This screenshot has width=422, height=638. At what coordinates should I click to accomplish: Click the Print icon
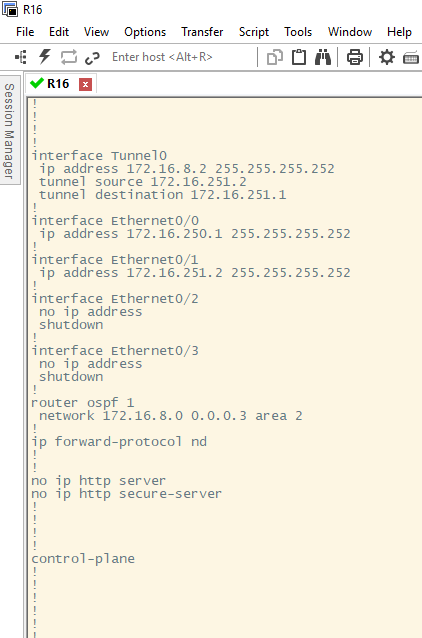point(355,57)
